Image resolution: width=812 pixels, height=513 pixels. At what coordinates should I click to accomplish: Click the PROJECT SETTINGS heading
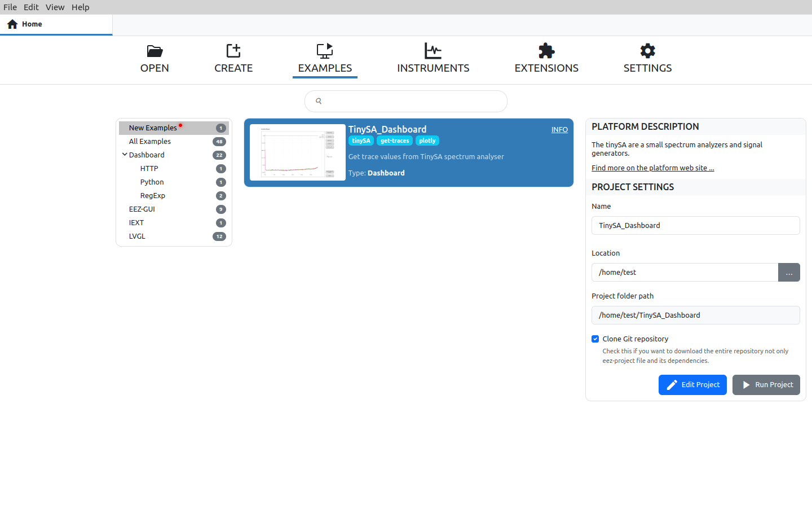(633, 187)
